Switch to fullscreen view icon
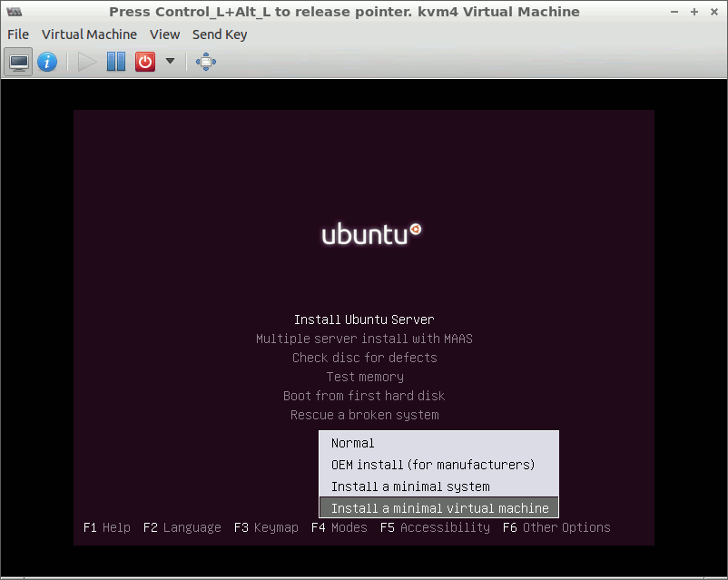 coord(206,62)
